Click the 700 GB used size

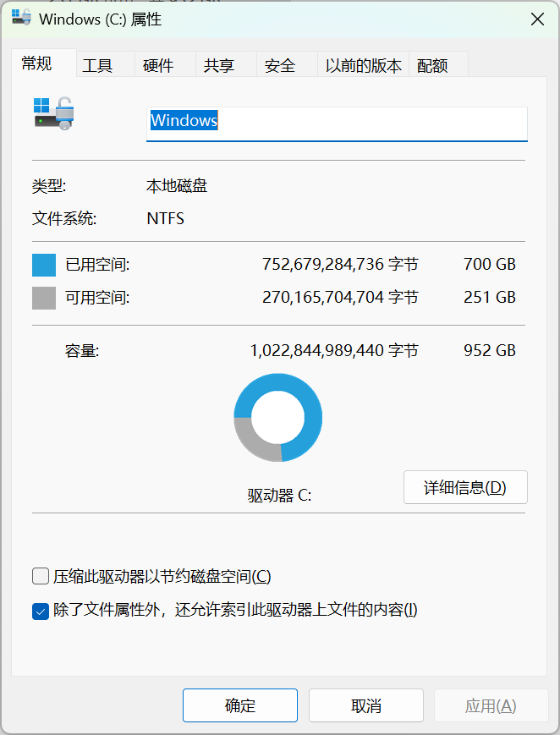(x=490, y=265)
